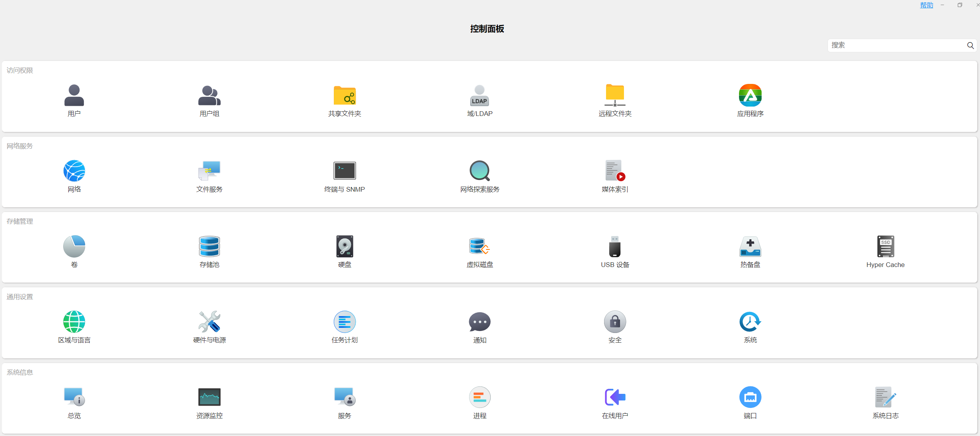
Task: Click the 帮助 help link
Action: (927, 5)
